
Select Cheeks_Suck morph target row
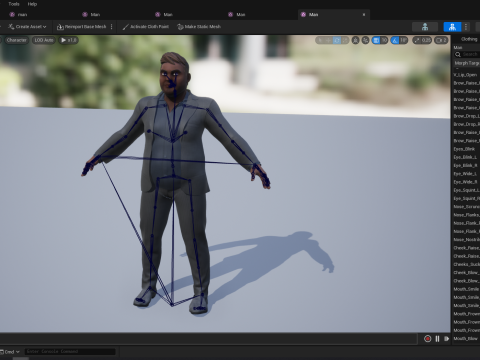[466, 264]
